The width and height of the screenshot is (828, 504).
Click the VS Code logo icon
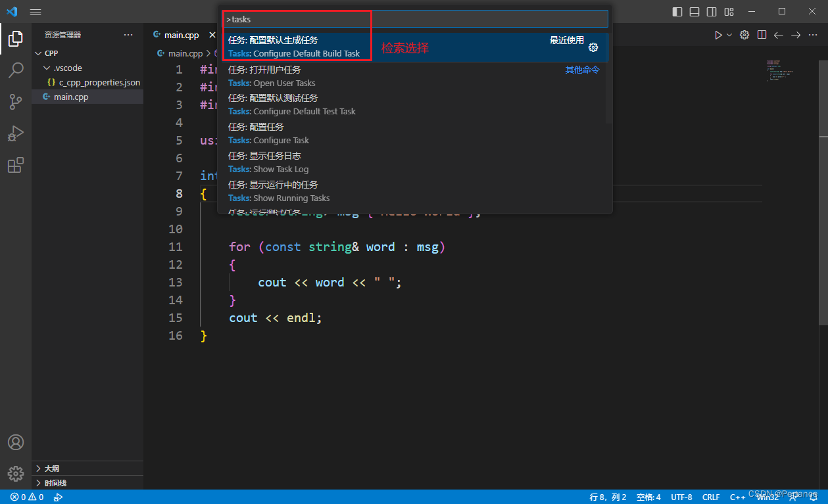12,12
